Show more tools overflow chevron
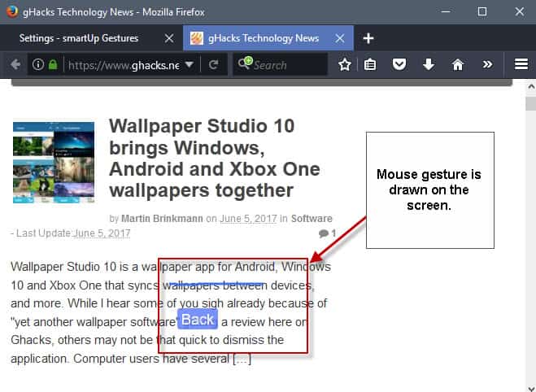Screen dimensions: 536x392 click(x=487, y=64)
